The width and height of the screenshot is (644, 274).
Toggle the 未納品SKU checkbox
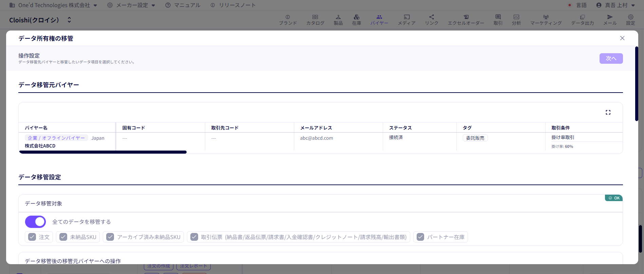coord(63,237)
